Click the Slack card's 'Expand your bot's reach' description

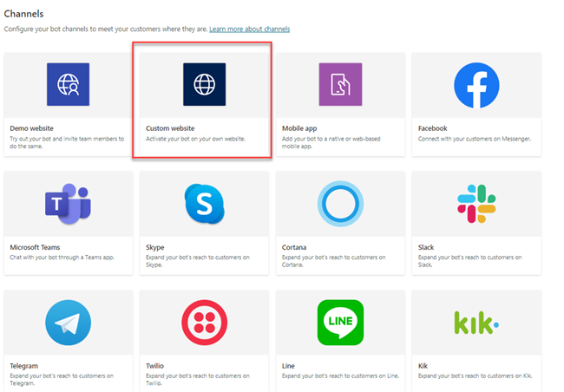[469, 261]
